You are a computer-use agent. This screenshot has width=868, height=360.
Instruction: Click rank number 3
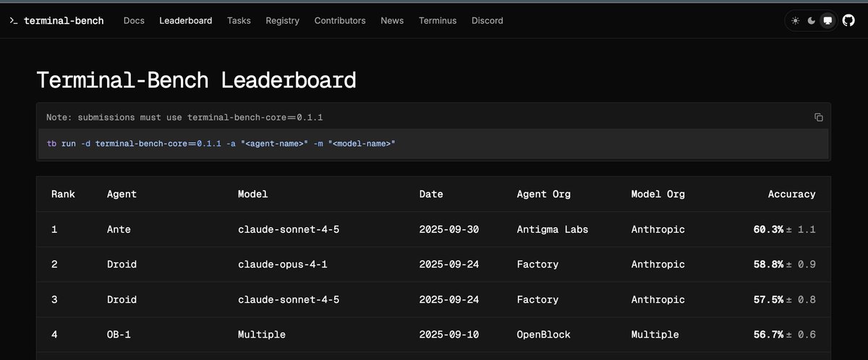coord(54,299)
